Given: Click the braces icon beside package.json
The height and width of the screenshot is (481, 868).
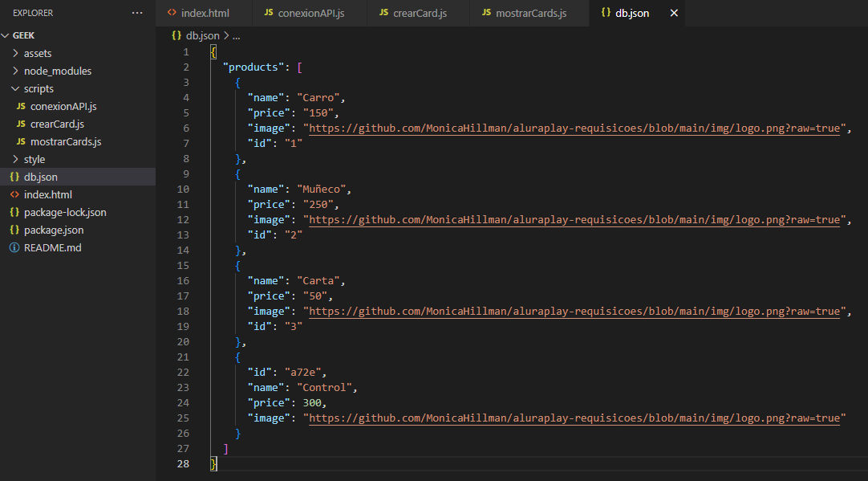Looking at the screenshot, I should click(14, 230).
